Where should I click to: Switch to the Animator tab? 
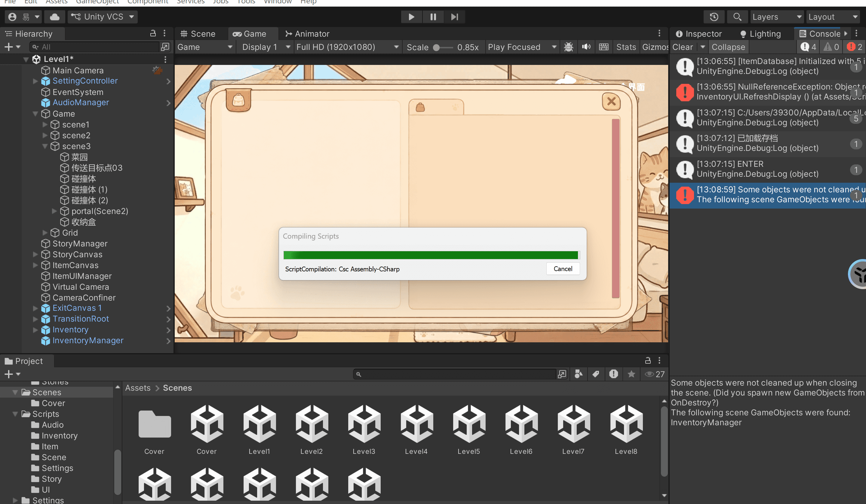307,34
